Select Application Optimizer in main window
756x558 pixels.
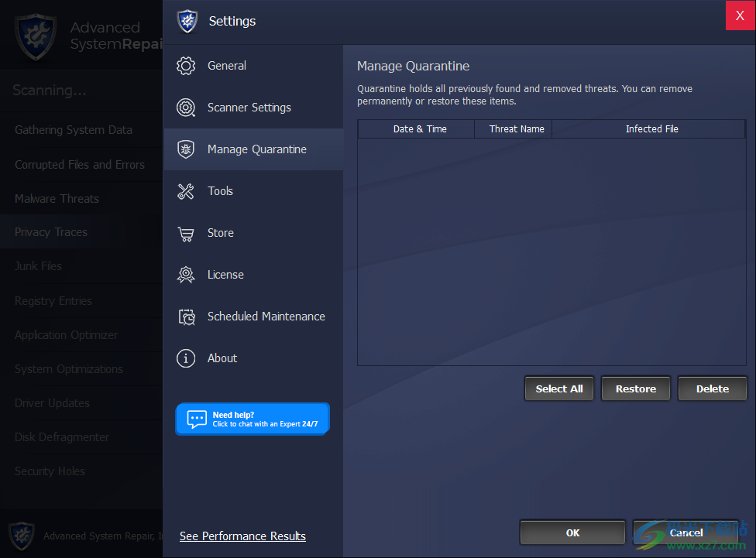coord(81,335)
